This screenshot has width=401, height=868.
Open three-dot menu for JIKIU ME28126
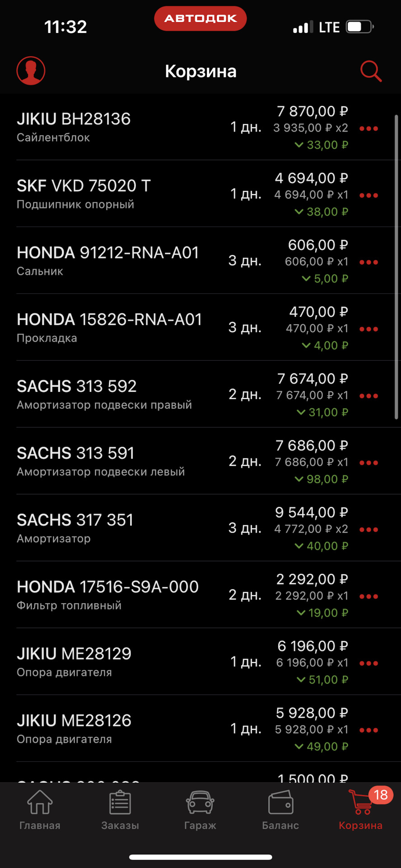(368, 730)
